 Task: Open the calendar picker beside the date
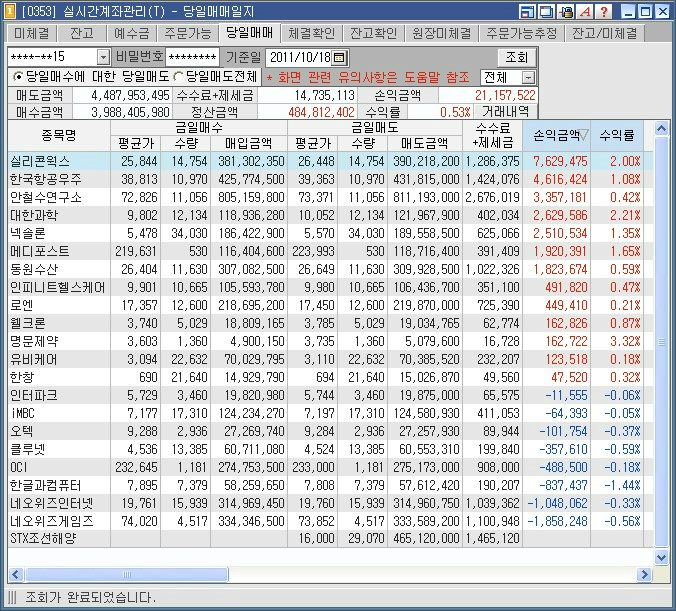tap(340, 57)
